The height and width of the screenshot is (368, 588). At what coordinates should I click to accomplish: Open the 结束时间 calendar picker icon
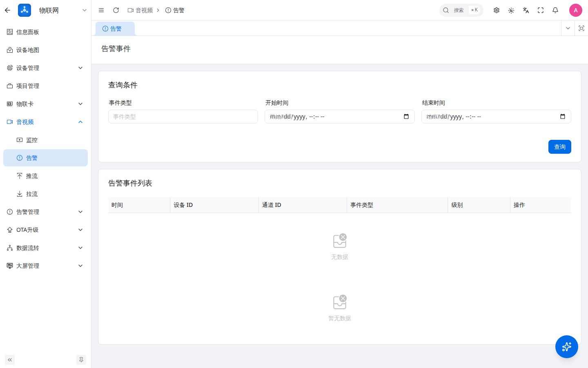563,117
